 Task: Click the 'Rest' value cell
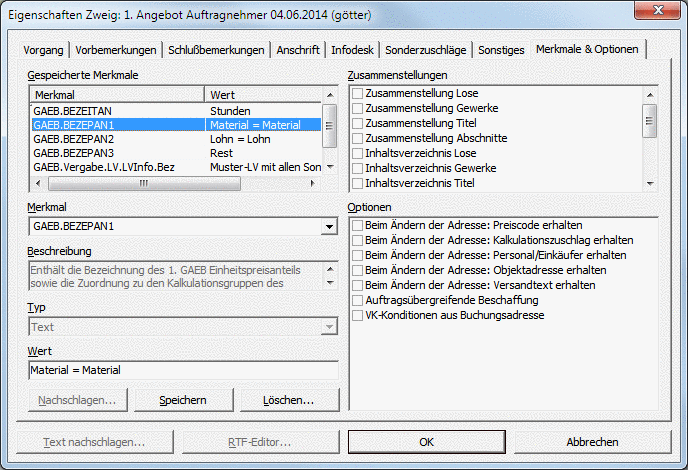pos(221,153)
